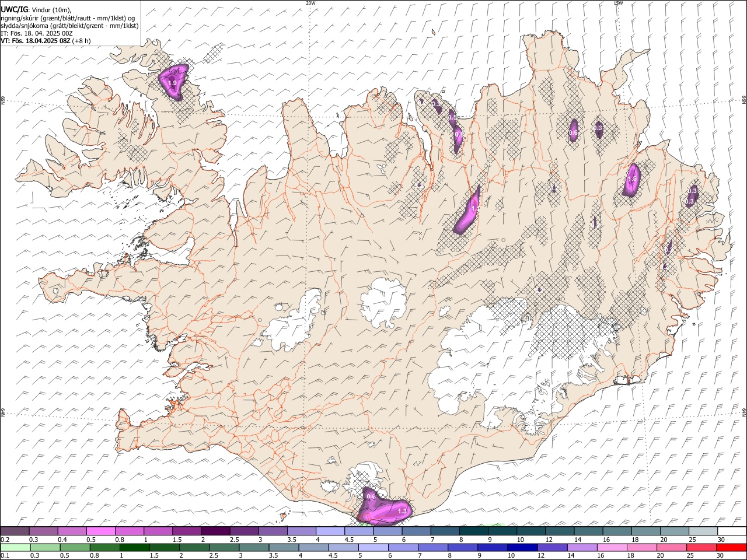
Task: Pick the darkest green lower swatch between 1 and 1.5
Action: [x=135, y=548]
